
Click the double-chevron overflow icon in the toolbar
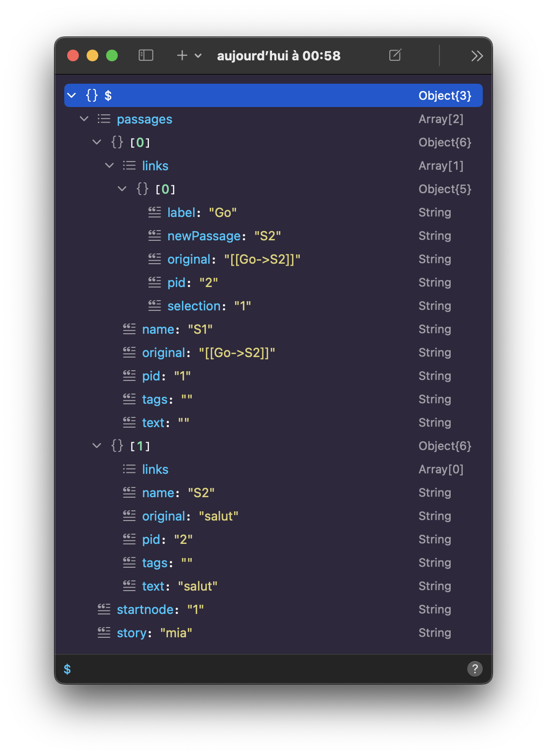coord(476,56)
